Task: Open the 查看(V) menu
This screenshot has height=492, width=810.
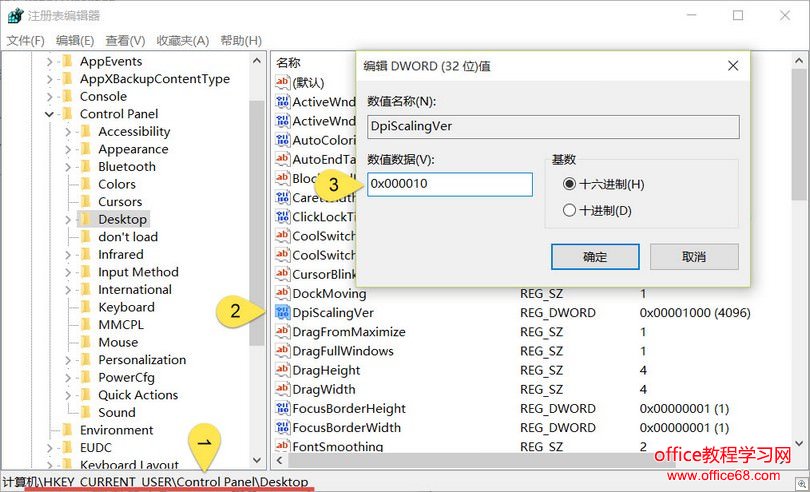Action: (125, 40)
